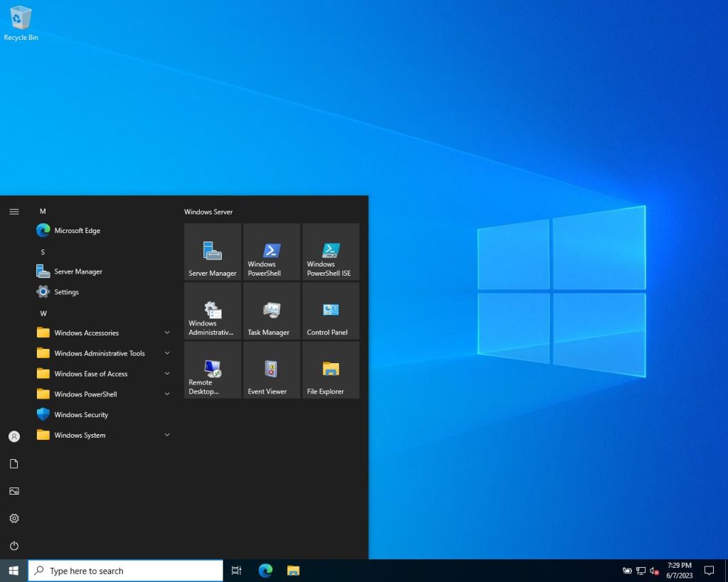Launch Windows PowerShell ISE from its tile
The image size is (728, 582).
click(330, 252)
